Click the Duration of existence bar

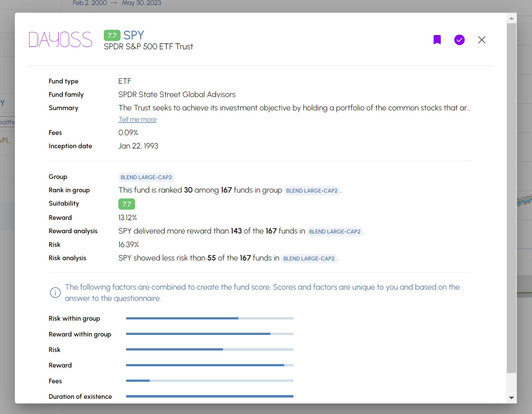coord(209,396)
